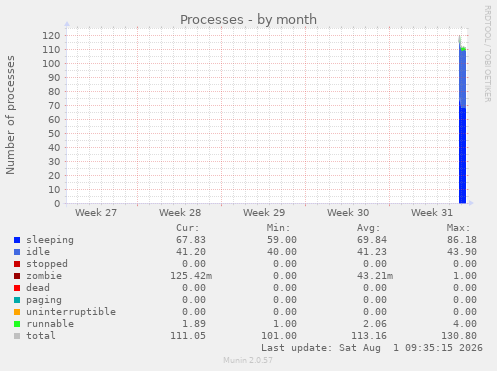Click the lighter blue idle segment of the bar
This screenshot has height=371, width=497.
click(462, 78)
